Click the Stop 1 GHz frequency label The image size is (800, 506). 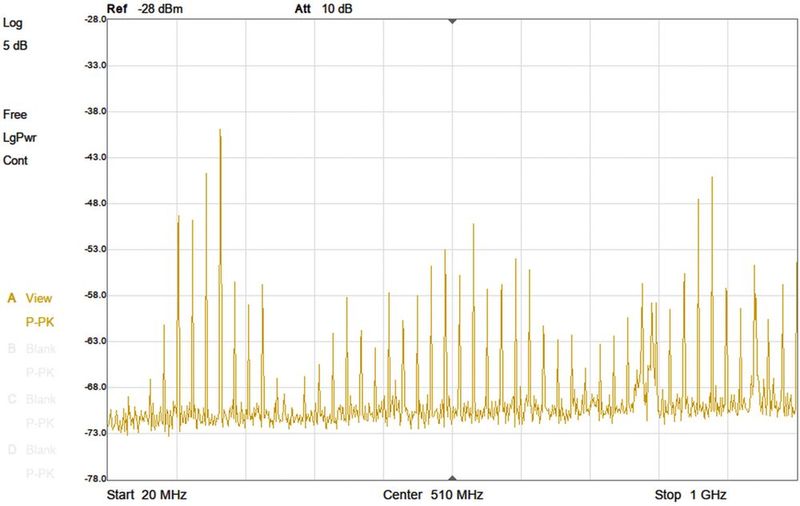[x=690, y=495]
